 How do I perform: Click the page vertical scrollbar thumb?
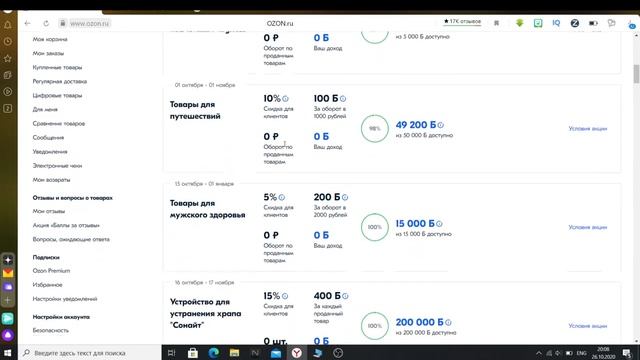click(636, 73)
